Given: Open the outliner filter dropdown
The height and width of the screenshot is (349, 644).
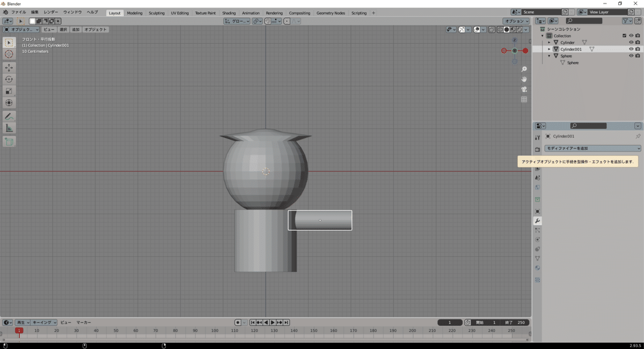Looking at the screenshot, I should (x=627, y=20).
